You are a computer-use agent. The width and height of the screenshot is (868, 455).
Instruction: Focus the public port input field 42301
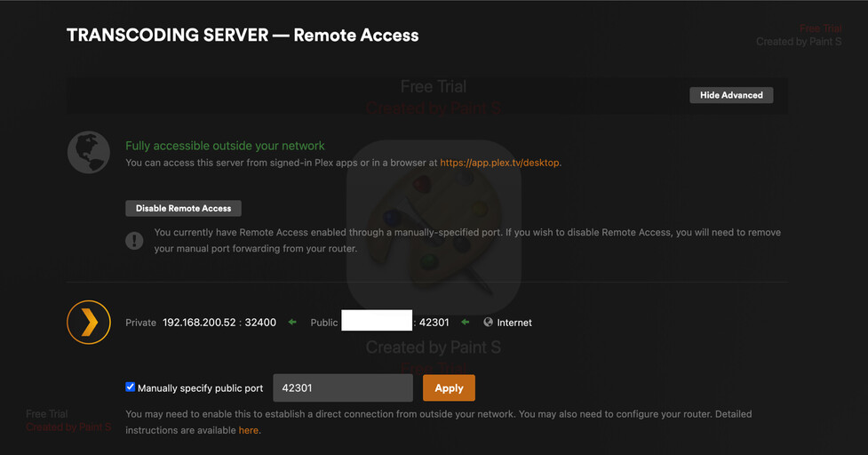tap(343, 388)
